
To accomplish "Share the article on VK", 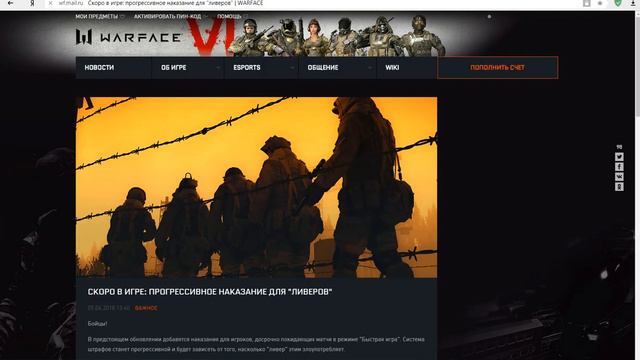I will [619, 177].
